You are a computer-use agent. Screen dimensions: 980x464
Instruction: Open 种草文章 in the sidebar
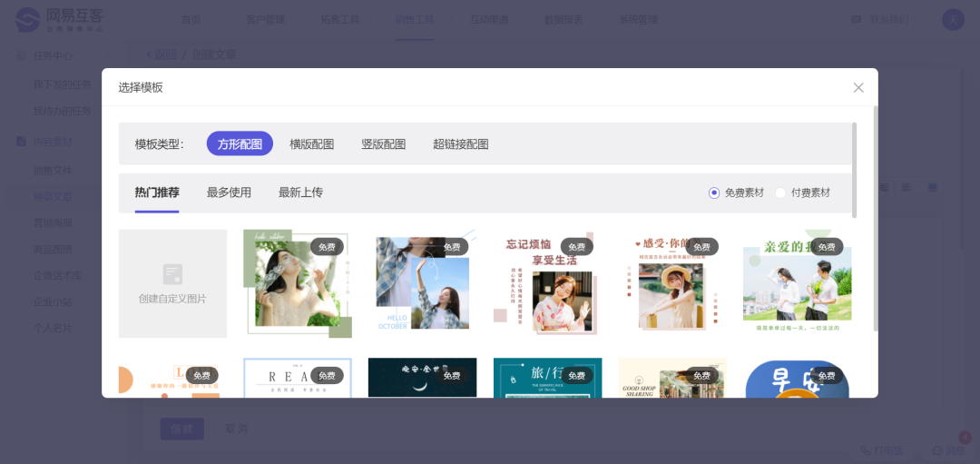click(x=53, y=197)
